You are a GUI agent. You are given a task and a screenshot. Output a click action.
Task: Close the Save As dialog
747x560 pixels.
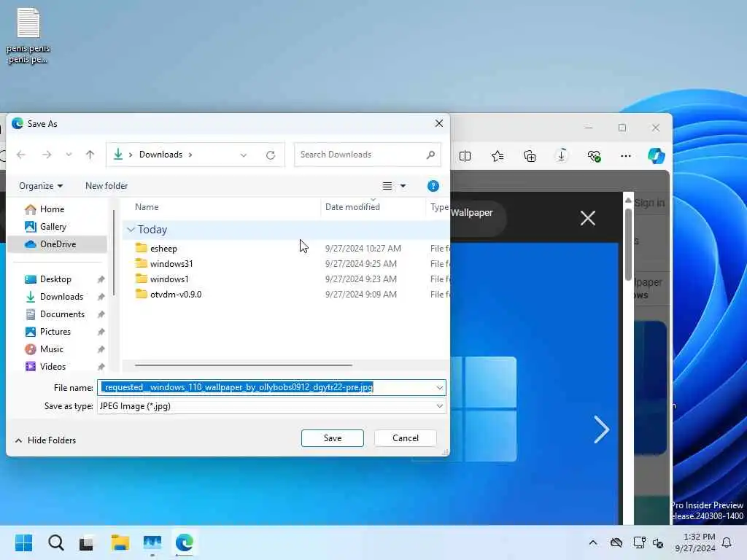click(439, 123)
